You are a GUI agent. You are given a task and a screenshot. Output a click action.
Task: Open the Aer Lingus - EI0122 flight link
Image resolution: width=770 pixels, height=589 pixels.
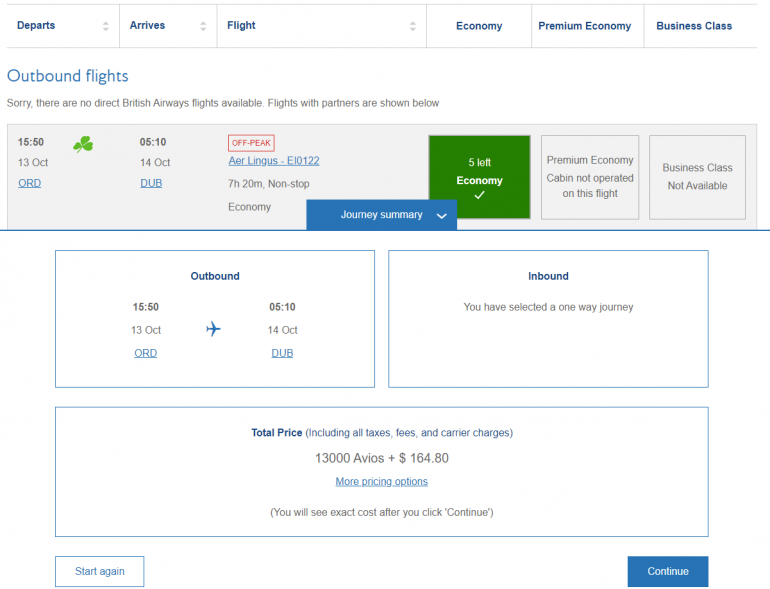tap(274, 161)
